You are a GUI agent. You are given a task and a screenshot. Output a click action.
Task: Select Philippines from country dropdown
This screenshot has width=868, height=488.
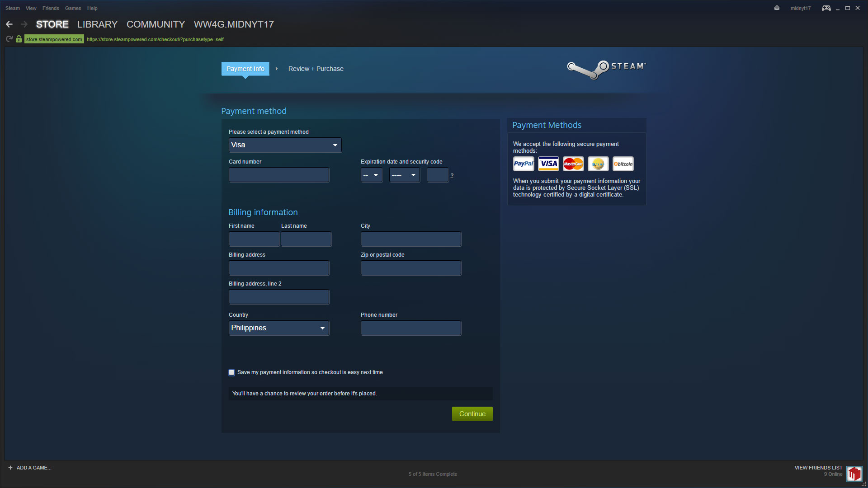278,328
